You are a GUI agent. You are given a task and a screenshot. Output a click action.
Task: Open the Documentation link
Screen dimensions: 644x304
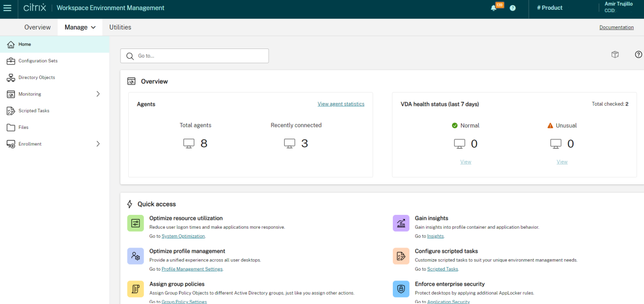tap(616, 27)
